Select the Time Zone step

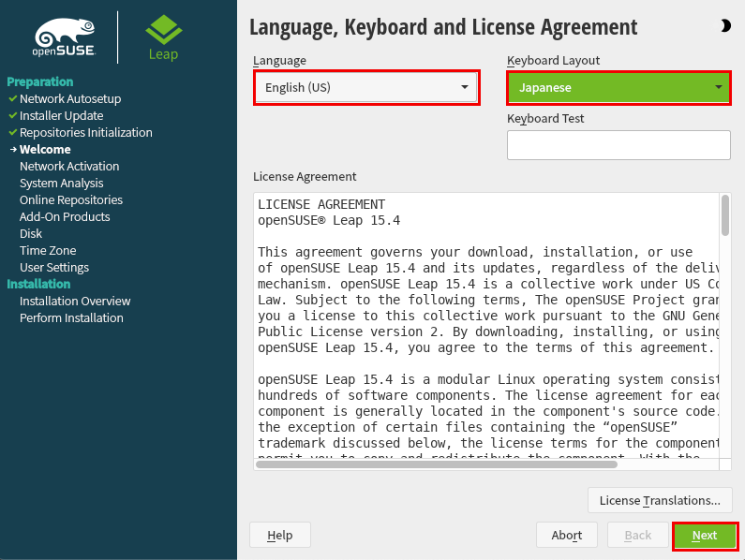(x=48, y=251)
